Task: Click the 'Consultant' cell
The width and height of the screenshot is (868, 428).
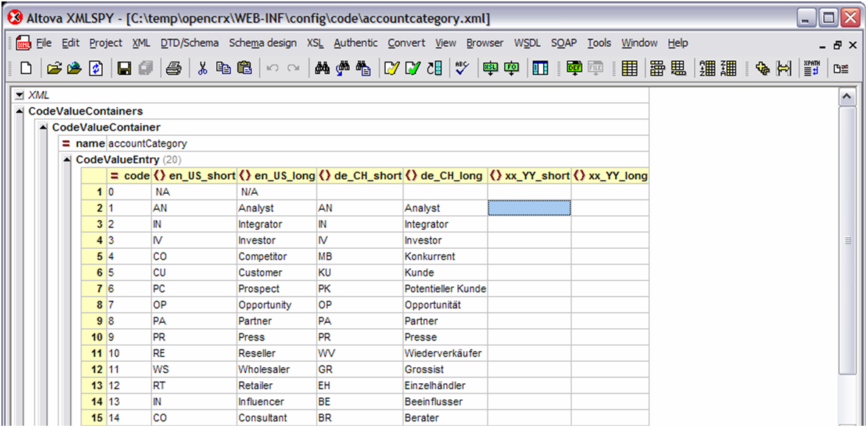Action: coord(276,418)
